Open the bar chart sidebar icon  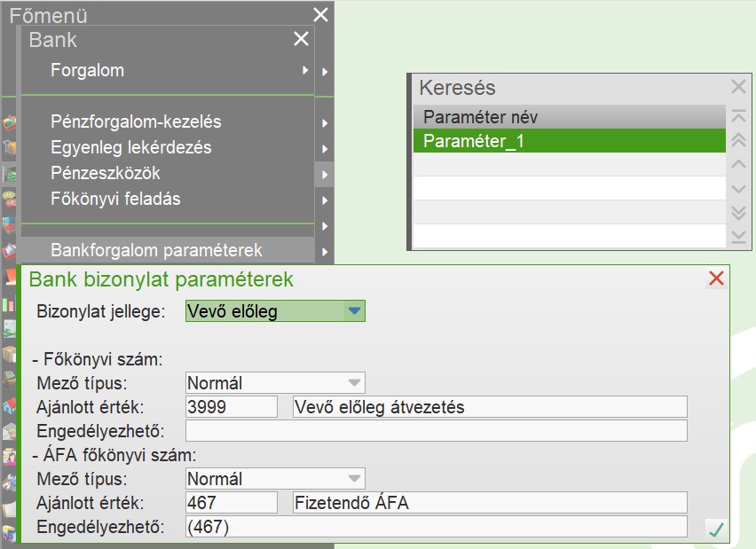8,303
